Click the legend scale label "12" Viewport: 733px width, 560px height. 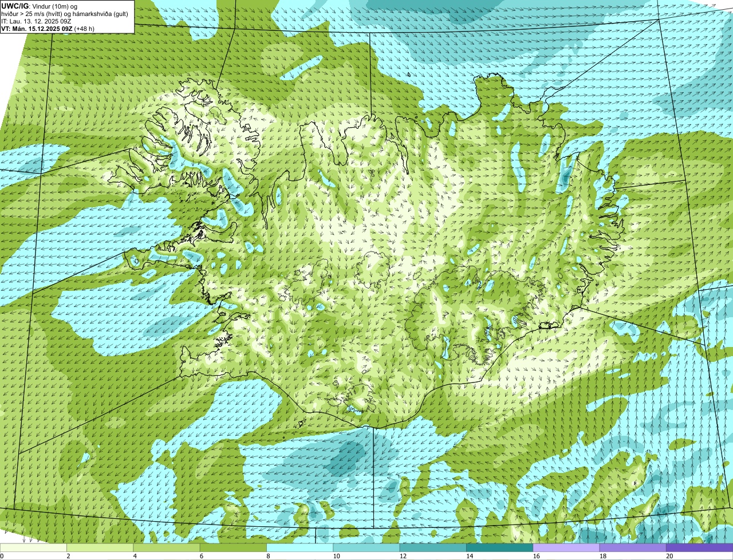pyautogui.click(x=403, y=556)
